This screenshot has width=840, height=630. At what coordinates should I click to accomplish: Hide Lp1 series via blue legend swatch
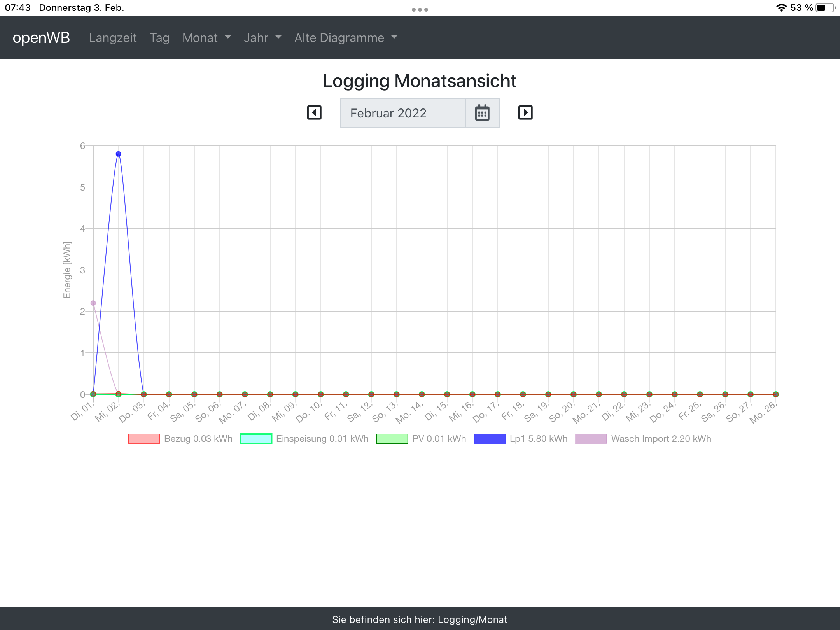489,439
